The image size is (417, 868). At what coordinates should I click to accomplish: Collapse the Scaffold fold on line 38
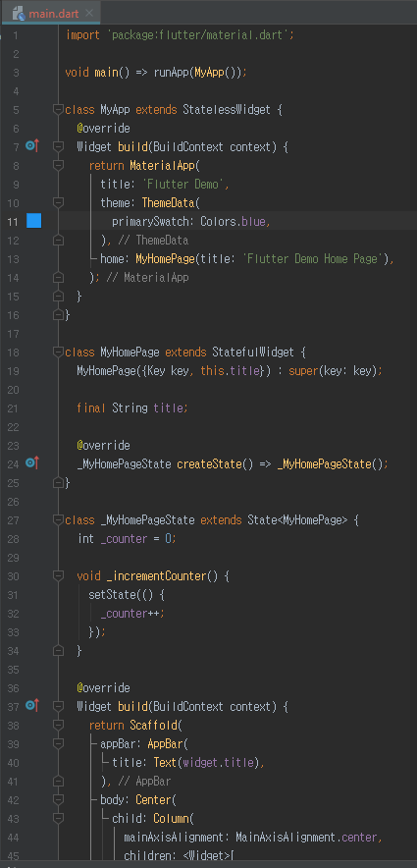tap(58, 725)
